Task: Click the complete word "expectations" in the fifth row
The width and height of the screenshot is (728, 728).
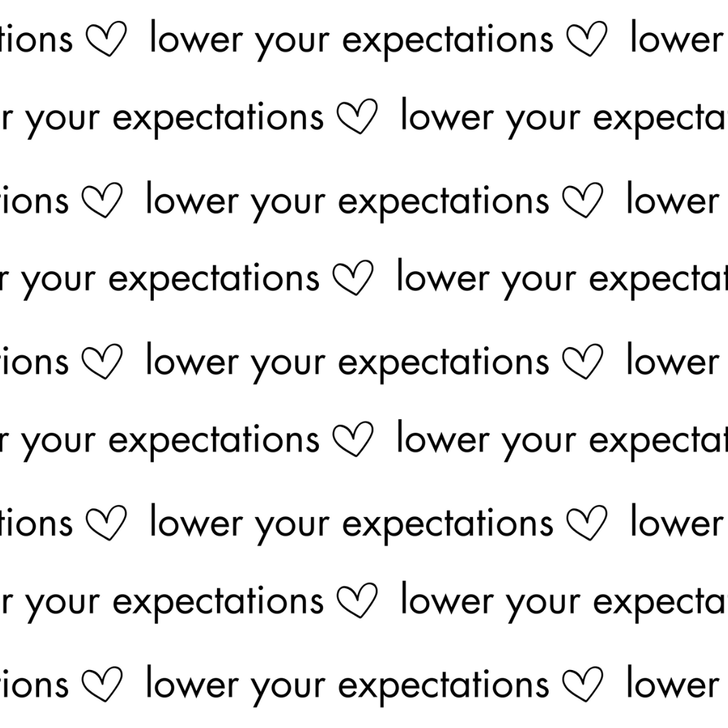Action: pyautogui.click(x=444, y=363)
